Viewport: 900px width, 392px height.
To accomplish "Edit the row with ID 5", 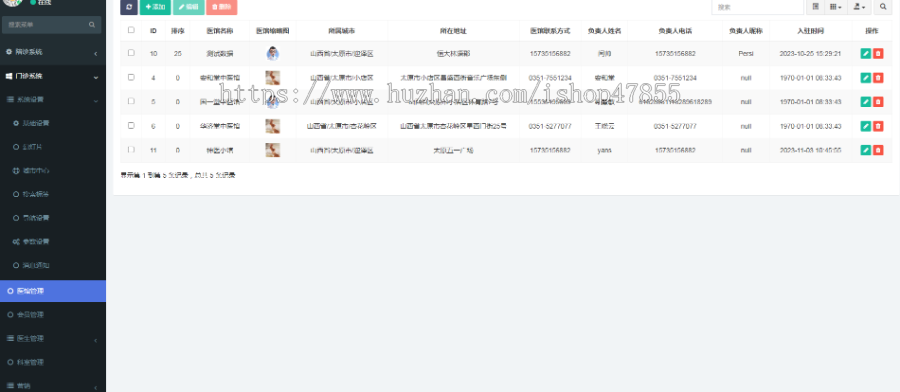I will [866, 102].
